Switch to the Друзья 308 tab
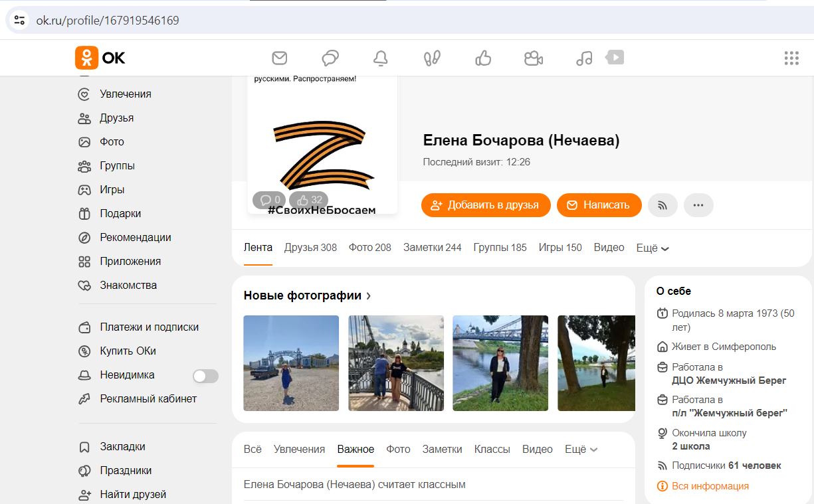This screenshot has width=814, height=504. [x=310, y=247]
